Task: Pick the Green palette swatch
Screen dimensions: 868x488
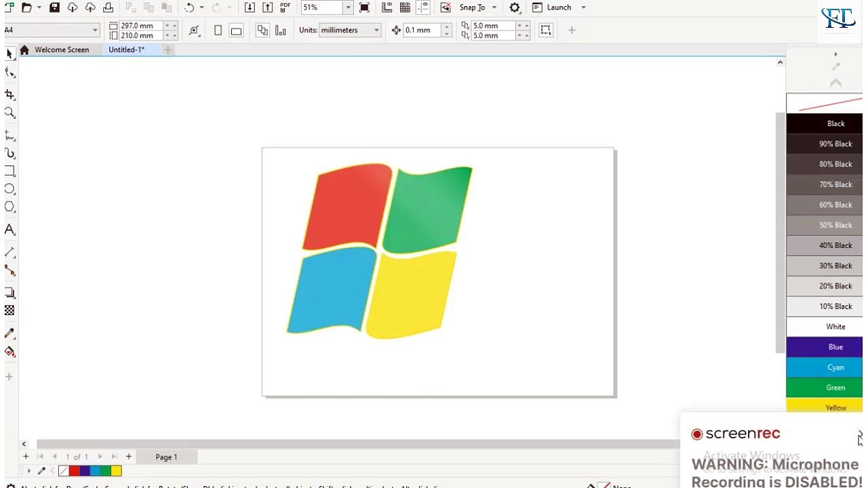Action: tap(824, 388)
